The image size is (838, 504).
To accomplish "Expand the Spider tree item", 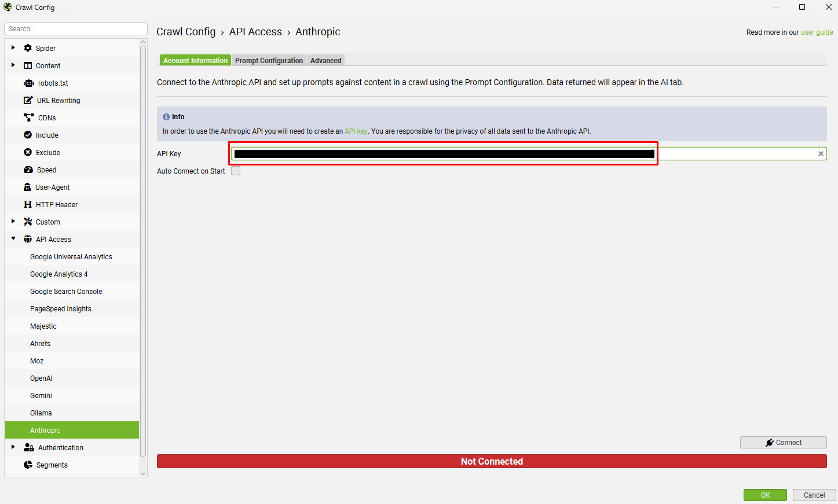I will click(13, 48).
